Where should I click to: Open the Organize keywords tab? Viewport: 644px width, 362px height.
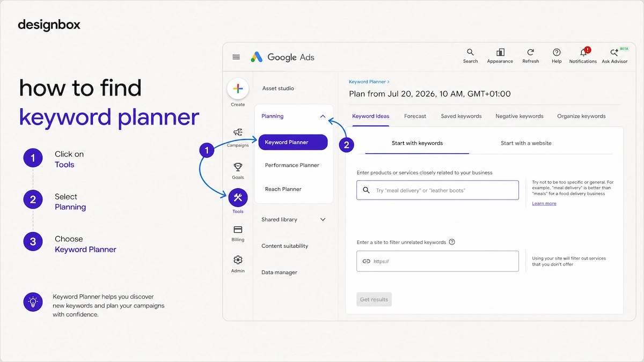click(x=581, y=116)
